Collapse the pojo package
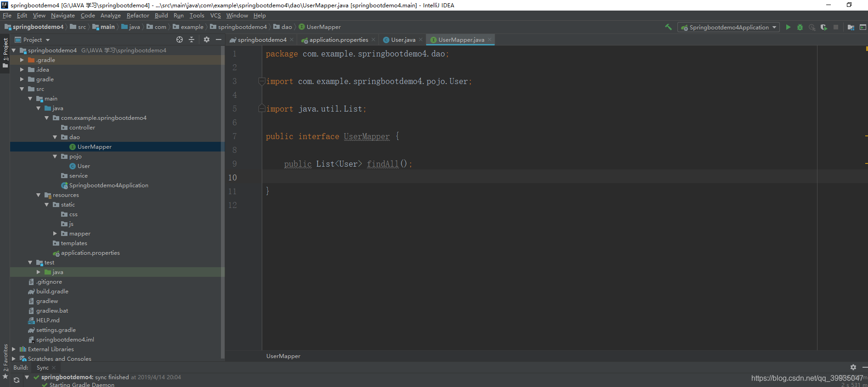868x387 pixels. tap(55, 157)
